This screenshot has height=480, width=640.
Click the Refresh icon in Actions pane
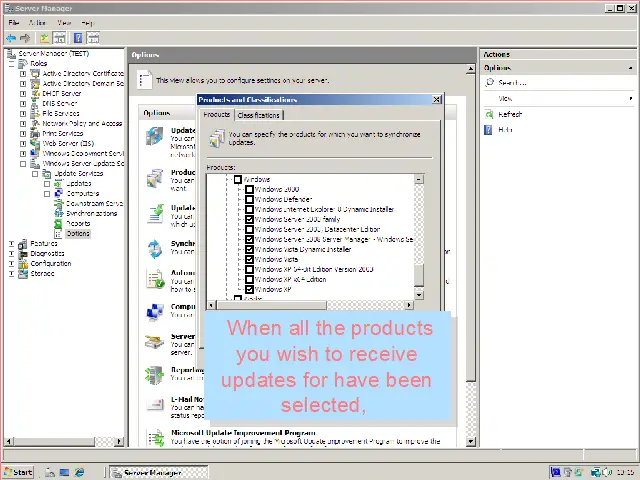(489, 114)
